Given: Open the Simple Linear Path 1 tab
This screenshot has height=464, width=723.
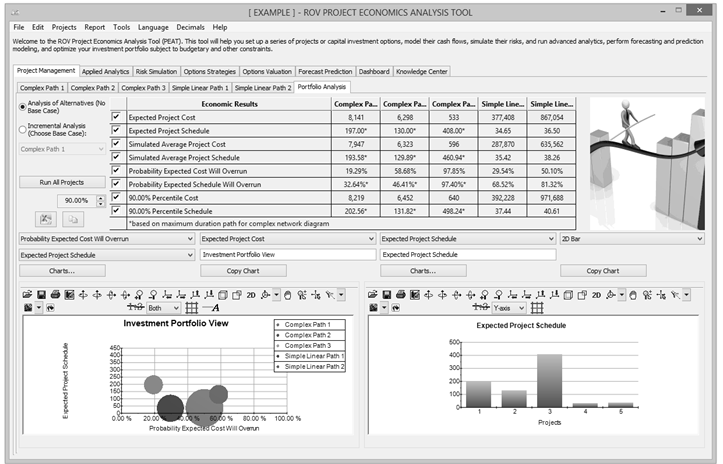Looking at the screenshot, I should pyautogui.click(x=200, y=88).
